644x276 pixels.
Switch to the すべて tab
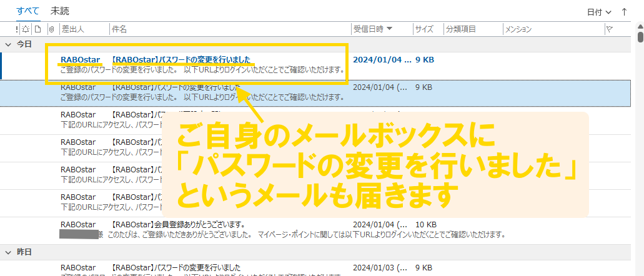[27, 11]
